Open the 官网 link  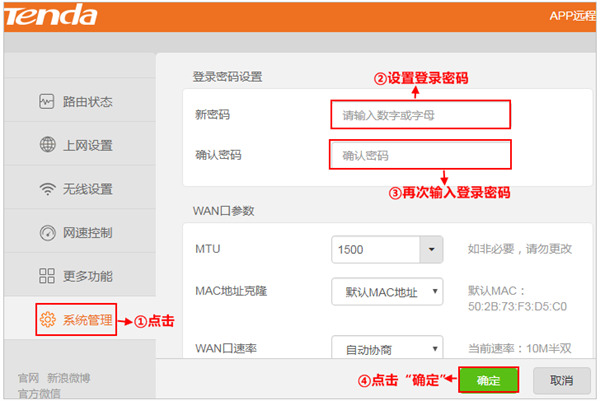click(x=28, y=378)
